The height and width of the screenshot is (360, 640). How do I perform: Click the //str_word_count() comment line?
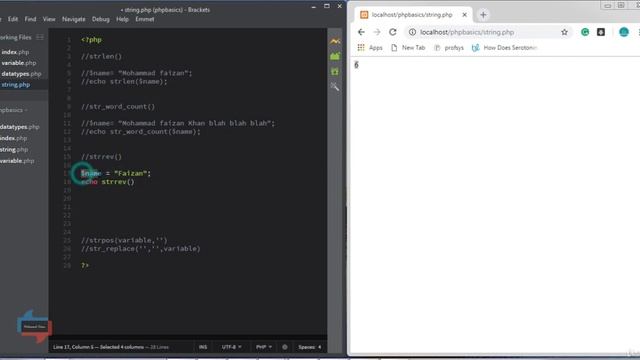click(118, 107)
